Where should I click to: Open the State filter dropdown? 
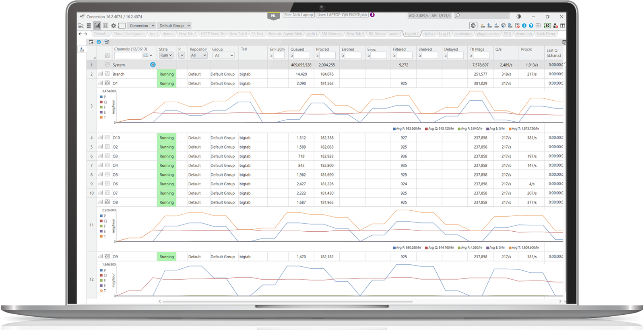click(x=166, y=55)
